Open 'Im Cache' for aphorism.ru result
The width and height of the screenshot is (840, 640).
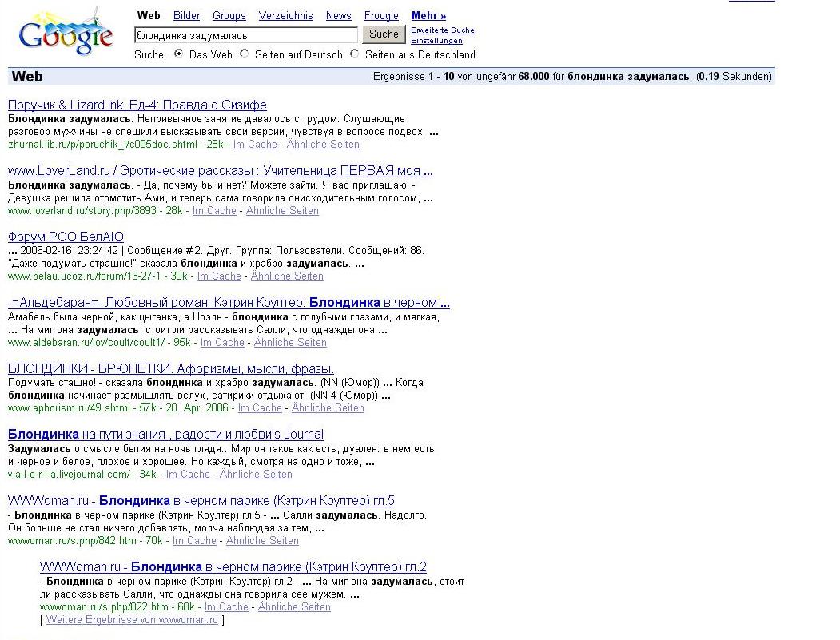260,407
